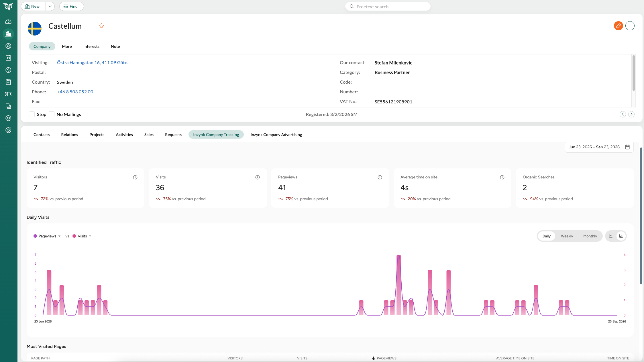
Task: Click the Freetext search field
Action: pyautogui.click(x=388, y=6)
